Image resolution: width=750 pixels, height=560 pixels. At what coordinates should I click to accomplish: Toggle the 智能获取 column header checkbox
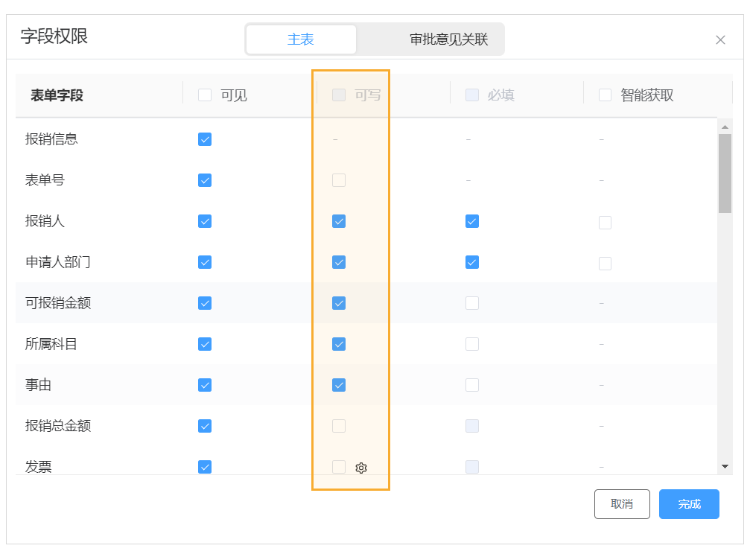click(605, 95)
